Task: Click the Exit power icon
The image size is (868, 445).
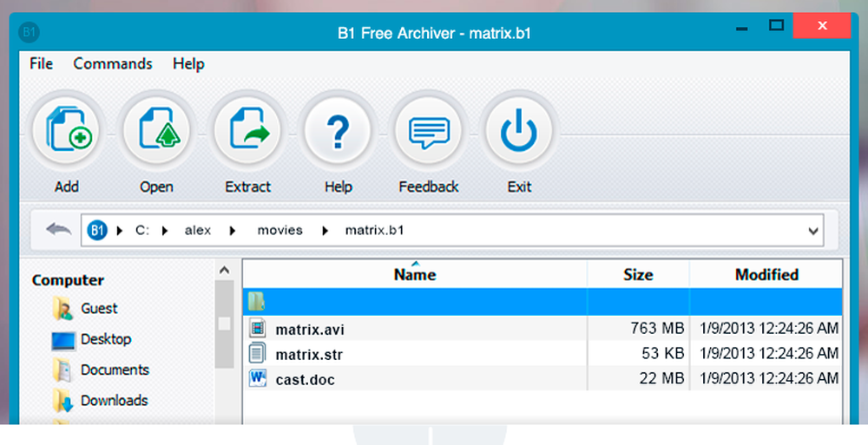Action: [x=519, y=132]
